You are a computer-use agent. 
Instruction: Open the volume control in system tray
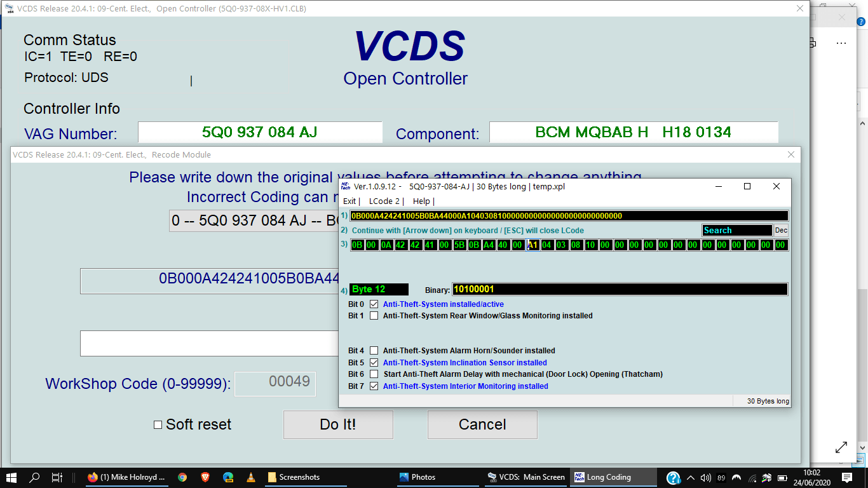(x=705, y=477)
